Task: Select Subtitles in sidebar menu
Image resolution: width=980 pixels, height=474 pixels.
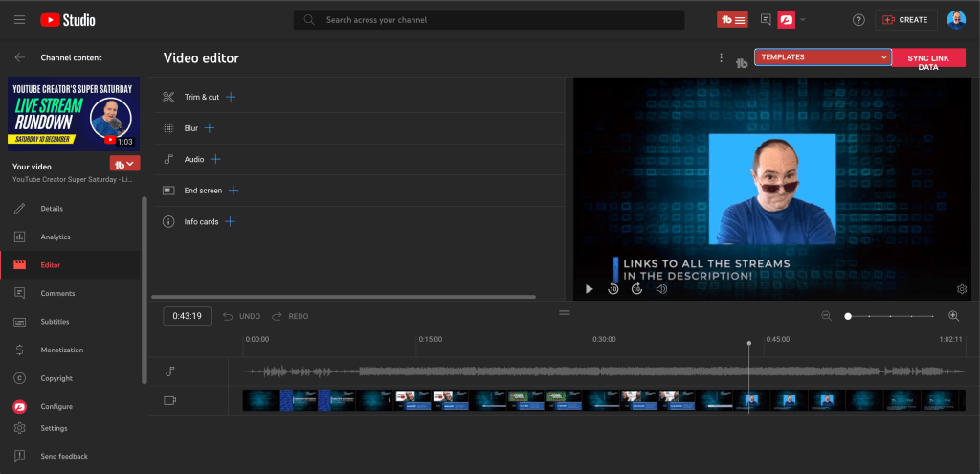Action: pos(55,322)
